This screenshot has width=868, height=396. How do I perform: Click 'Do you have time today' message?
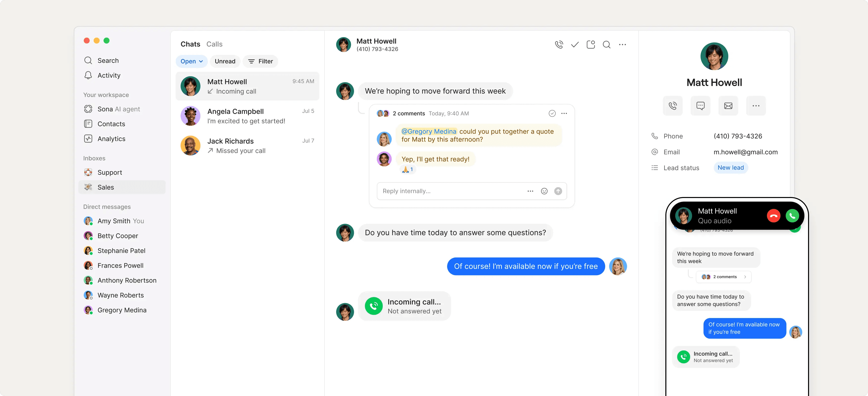455,233
